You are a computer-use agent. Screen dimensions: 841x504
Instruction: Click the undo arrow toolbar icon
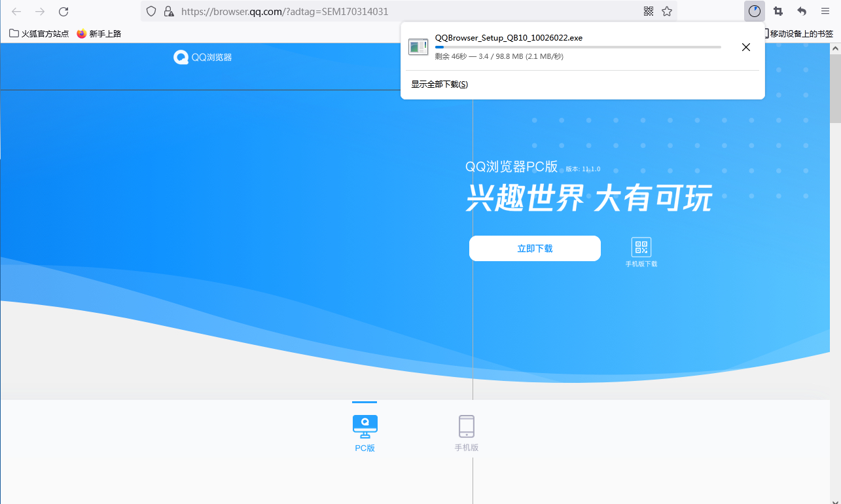pyautogui.click(x=802, y=11)
